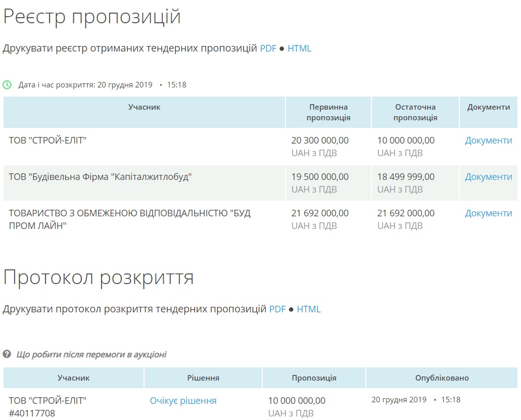Click the Реєстр пропозицій heading
The width and height of the screenshot is (521, 420).
coord(92,17)
